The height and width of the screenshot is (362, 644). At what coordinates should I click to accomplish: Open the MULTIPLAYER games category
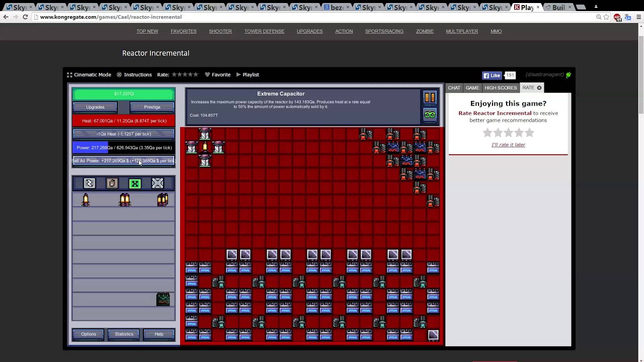(x=462, y=31)
